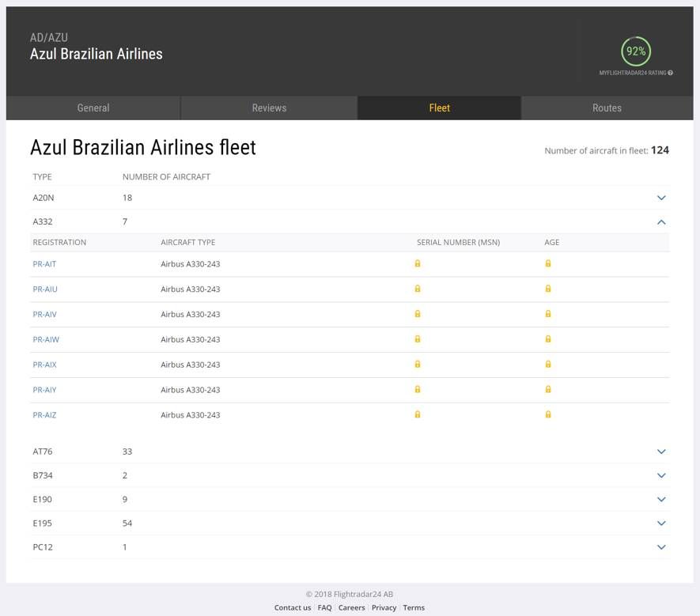The image size is (700, 616).
Task: Click serial number lock icon for PR-AIT
Action: (x=418, y=263)
